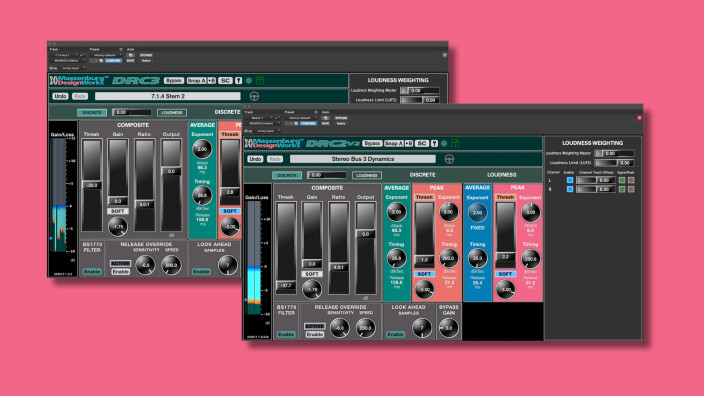The width and height of the screenshot is (704, 396).
Task: Click the Loudness Weighting Master slider in DRC2
Action: [x=614, y=153]
